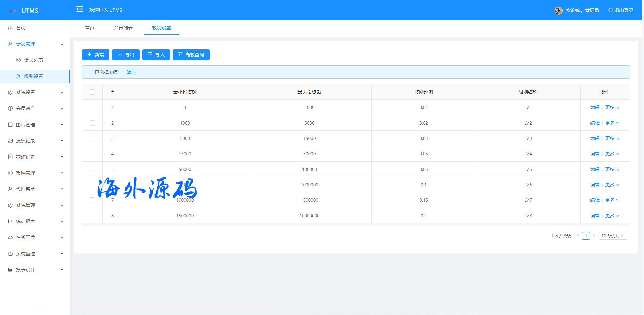Image resolution: width=644 pixels, height=315 pixels.
Task: Select the checkbox for row LV8
Action: click(92, 216)
